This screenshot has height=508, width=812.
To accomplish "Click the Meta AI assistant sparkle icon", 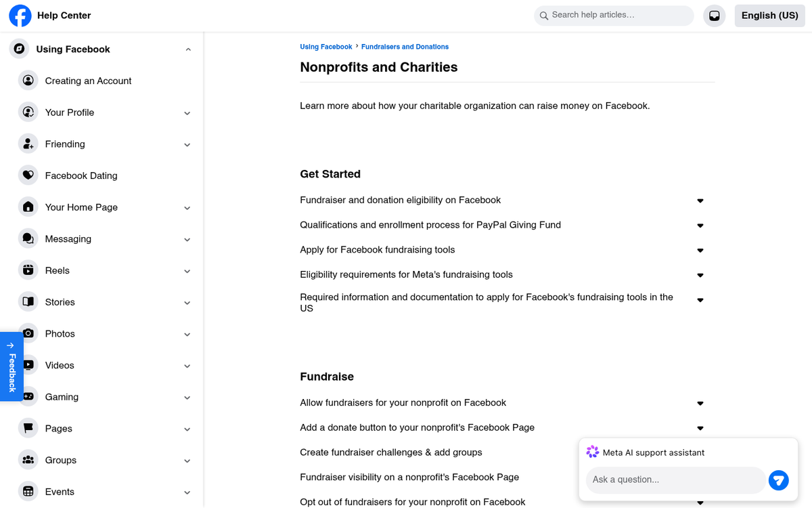I will [593, 451].
